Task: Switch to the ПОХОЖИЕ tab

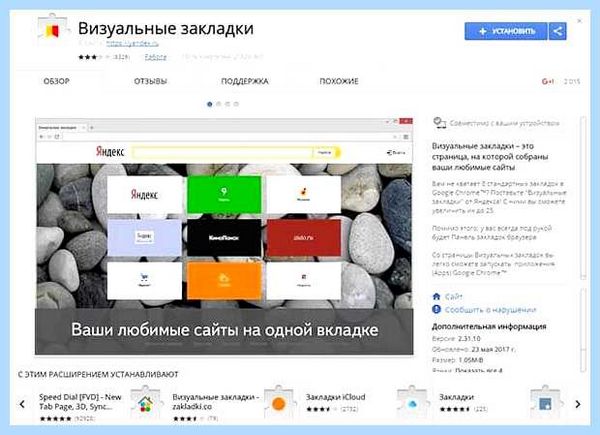Action: point(339,81)
